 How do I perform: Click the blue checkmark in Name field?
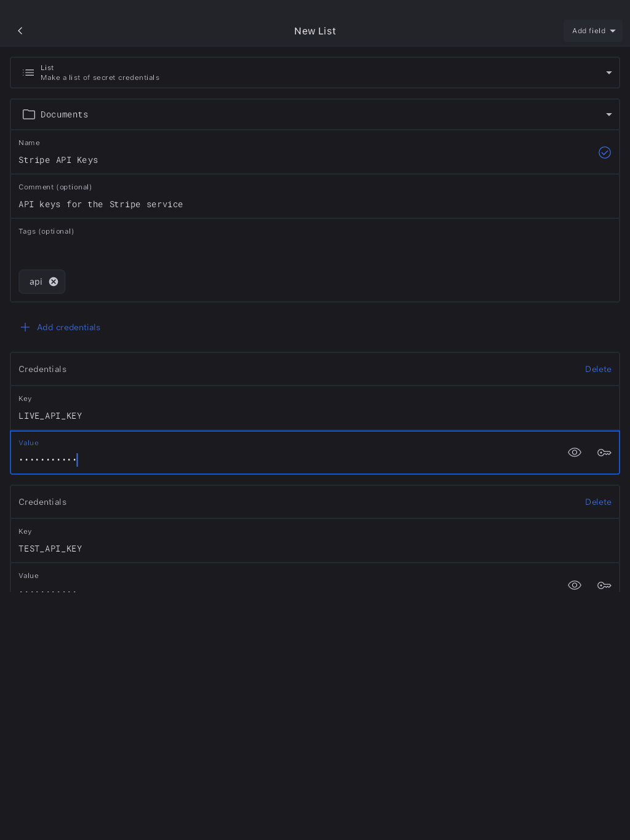click(x=604, y=153)
